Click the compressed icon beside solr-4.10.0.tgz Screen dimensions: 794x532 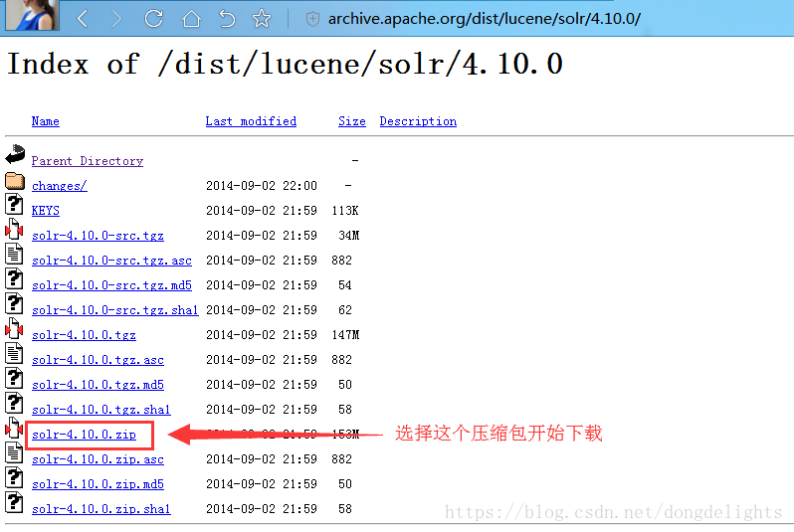tap(14, 328)
